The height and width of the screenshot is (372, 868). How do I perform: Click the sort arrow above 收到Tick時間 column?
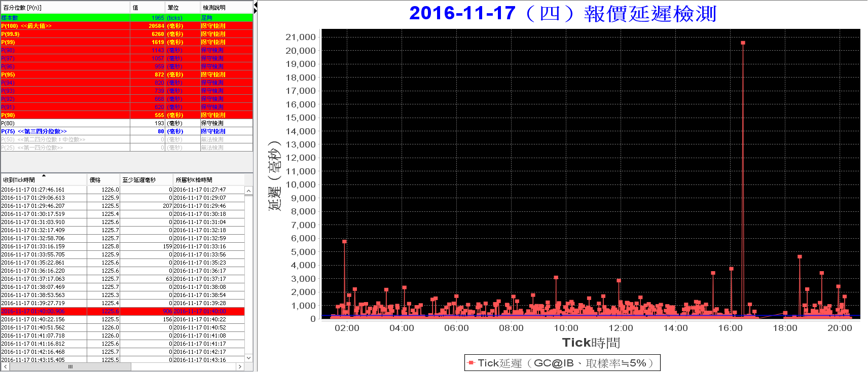(44, 175)
